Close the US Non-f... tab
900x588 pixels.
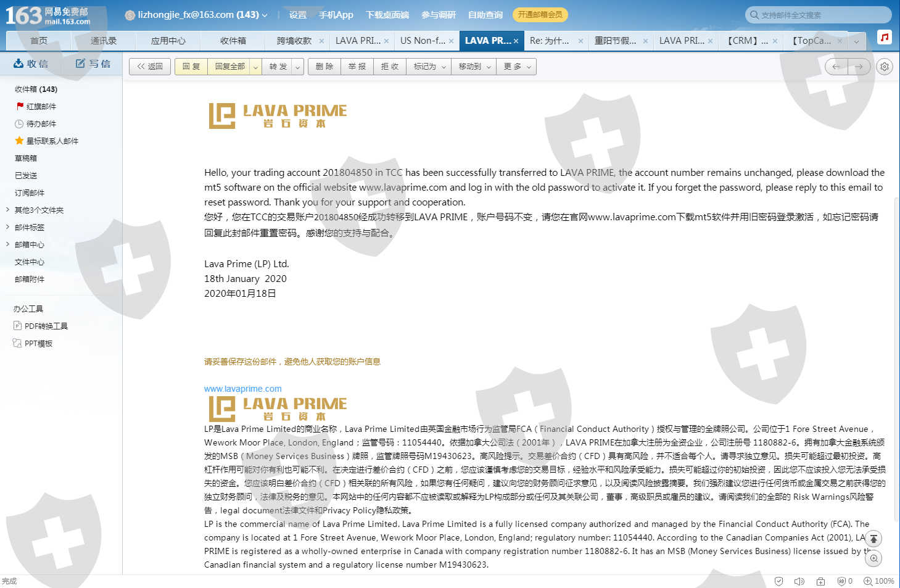(x=451, y=41)
